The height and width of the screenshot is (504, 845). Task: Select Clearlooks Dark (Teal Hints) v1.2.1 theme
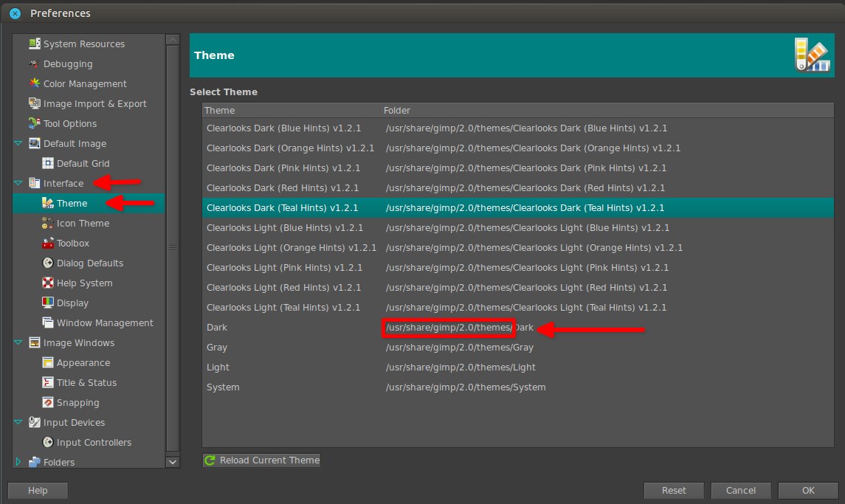pyautogui.click(x=518, y=208)
